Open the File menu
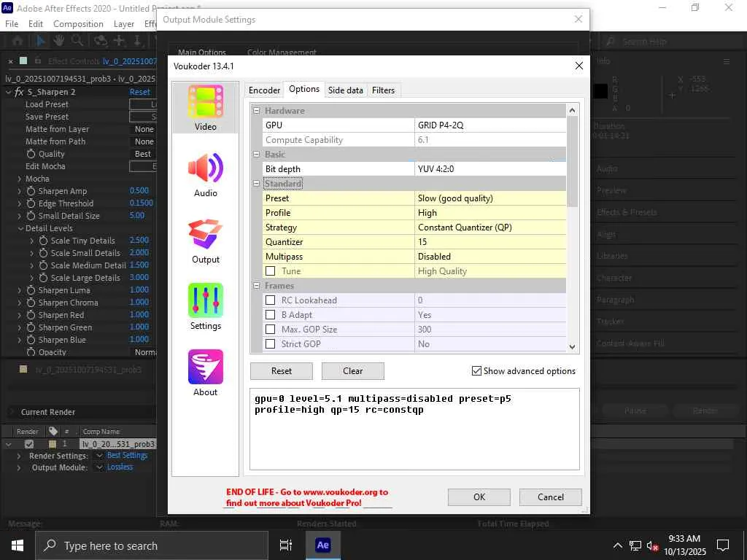The width and height of the screenshot is (747, 560). [12, 24]
